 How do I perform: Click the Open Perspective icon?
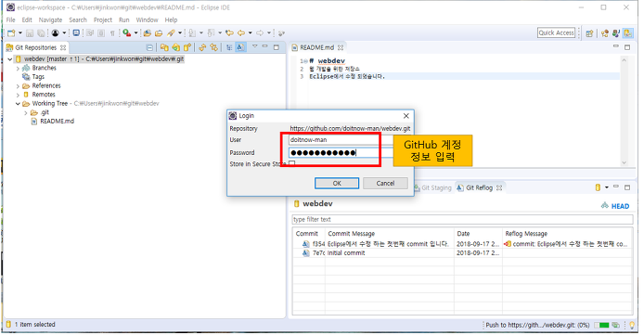tap(590, 33)
